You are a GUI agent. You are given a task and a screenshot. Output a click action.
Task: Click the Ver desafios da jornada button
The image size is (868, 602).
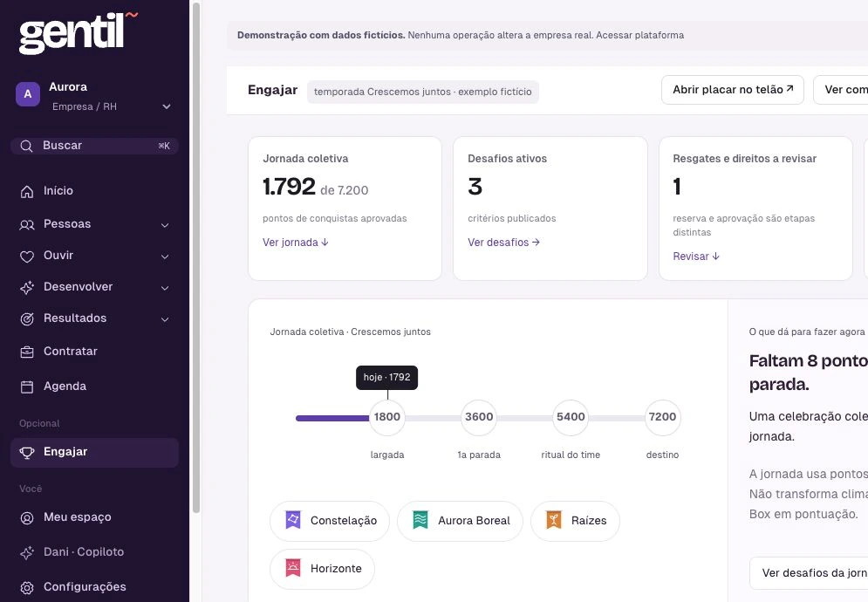(x=809, y=572)
